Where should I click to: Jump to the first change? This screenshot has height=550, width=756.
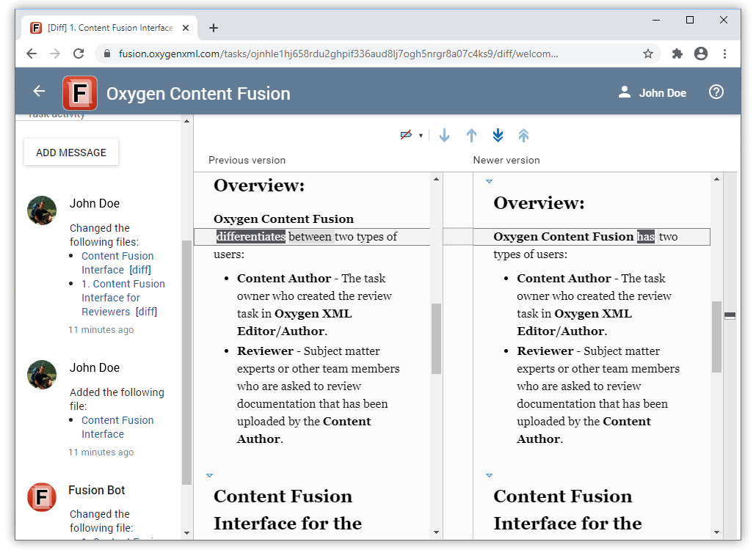[523, 136]
